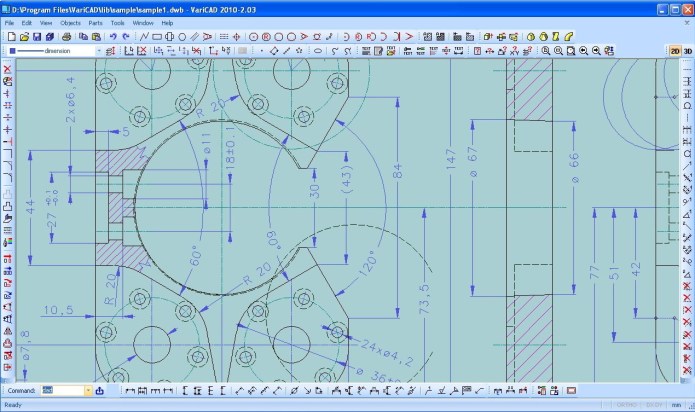Click the zoom window magnifier icon
The height and width of the screenshot is (412, 695).
tap(571, 51)
